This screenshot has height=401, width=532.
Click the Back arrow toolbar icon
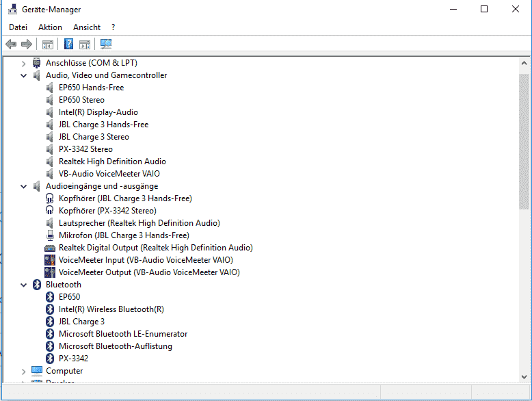point(11,44)
